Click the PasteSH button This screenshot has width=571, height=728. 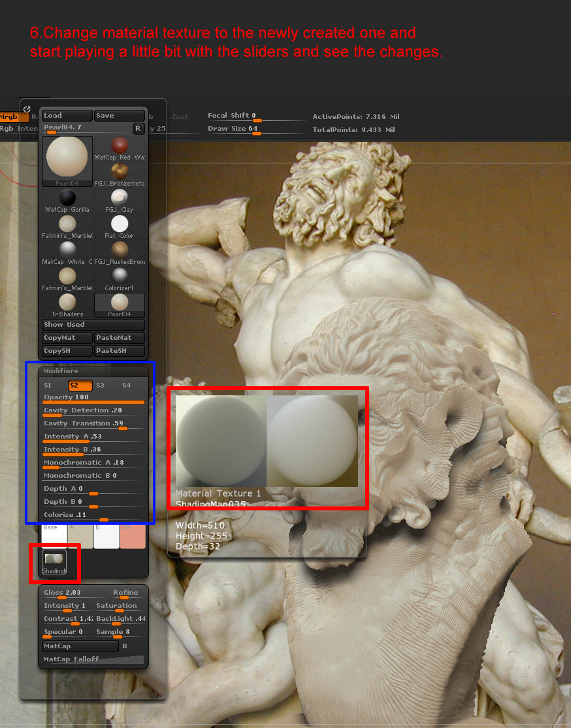coord(120,350)
